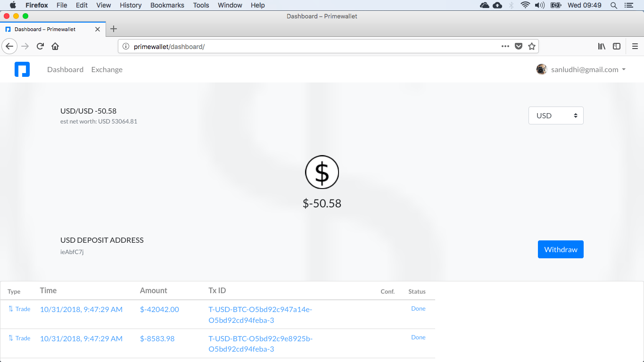This screenshot has height=362, width=644.
Task: Click the browser forward arrow
Action: click(25, 46)
